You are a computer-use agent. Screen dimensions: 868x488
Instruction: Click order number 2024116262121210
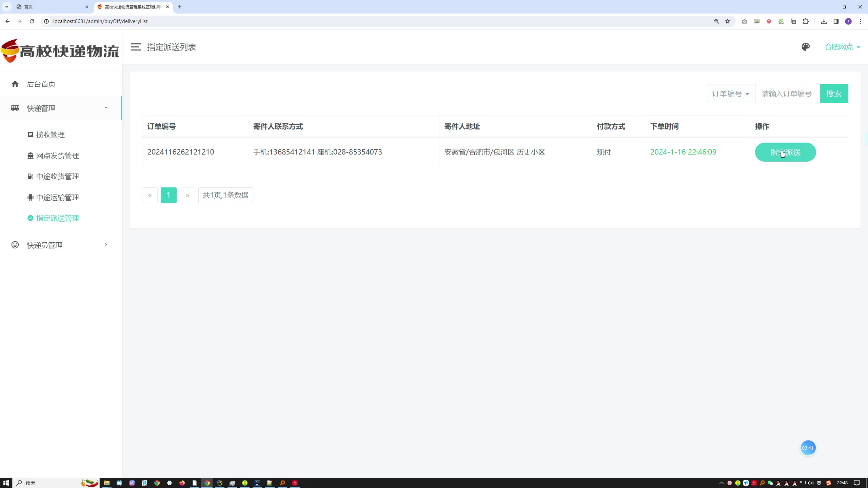tap(181, 152)
